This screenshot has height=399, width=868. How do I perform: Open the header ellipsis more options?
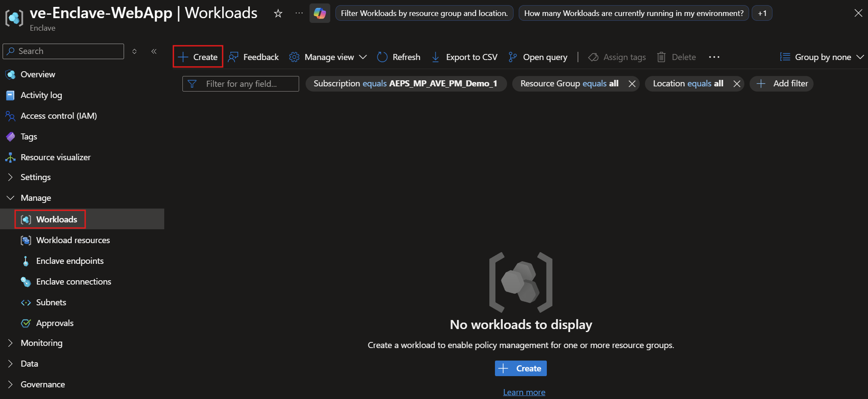299,13
